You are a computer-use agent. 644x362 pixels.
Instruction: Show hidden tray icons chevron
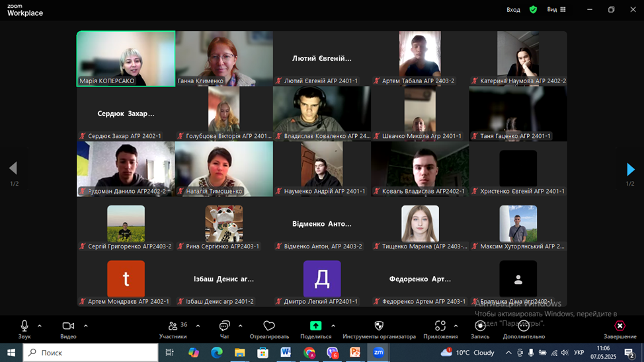[x=508, y=353]
